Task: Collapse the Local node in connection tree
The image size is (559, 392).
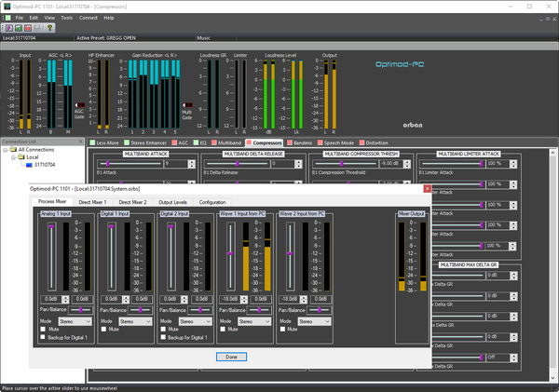Action: [12, 157]
